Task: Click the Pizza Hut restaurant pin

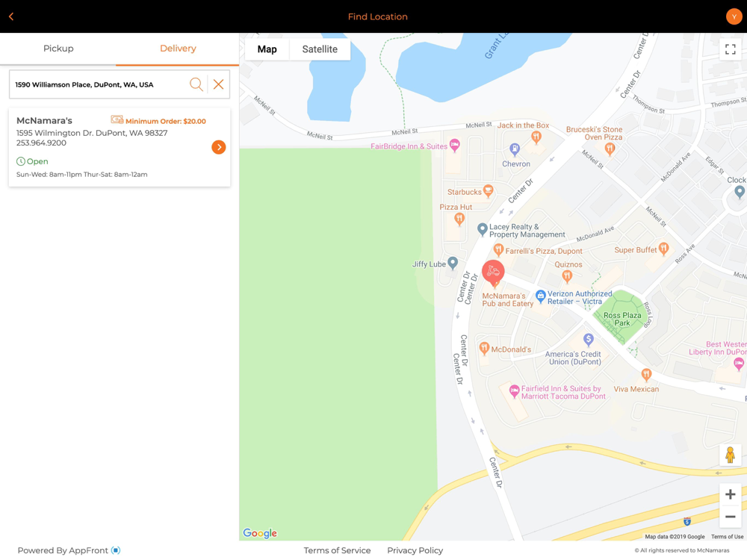Action: (x=459, y=219)
